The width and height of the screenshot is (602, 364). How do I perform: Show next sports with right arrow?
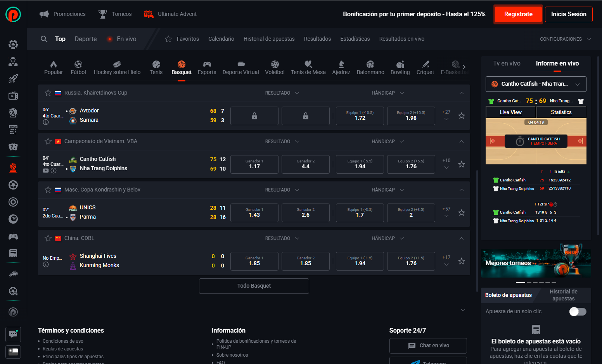click(464, 67)
